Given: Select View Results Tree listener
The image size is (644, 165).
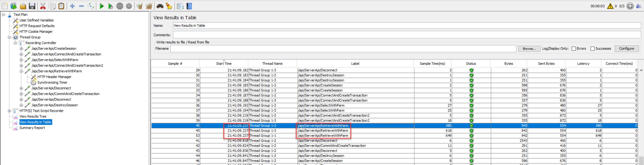Looking at the screenshot, I should click(33, 116).
